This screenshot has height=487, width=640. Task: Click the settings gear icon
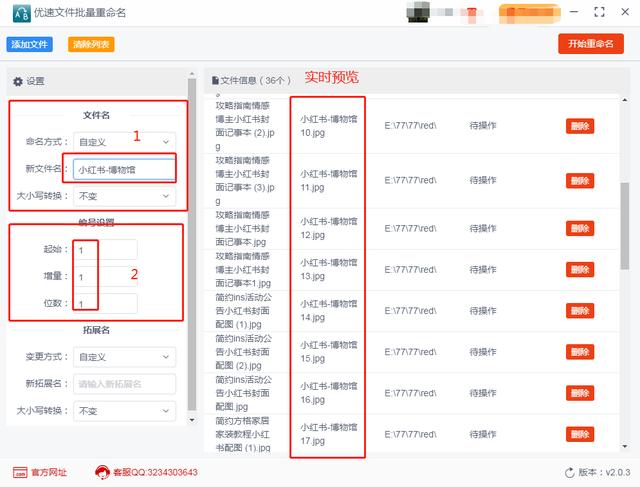click(18, 82)
